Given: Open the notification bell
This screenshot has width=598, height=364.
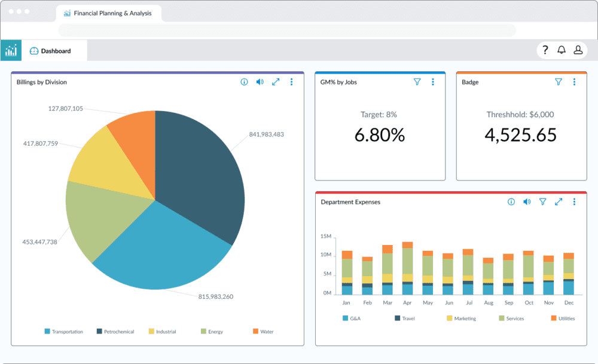Looking at the screenshot, I should (562, 50).
